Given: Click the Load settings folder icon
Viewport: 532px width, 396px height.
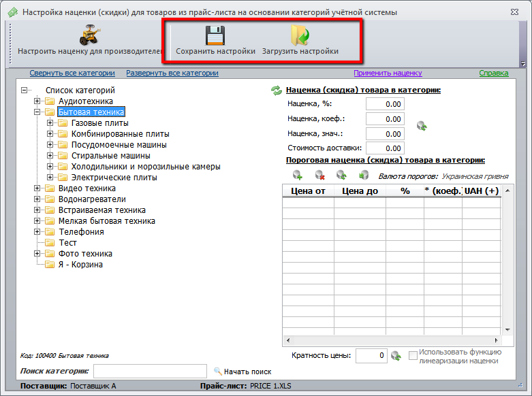Looking at the screenshot, I should point(300,35).
